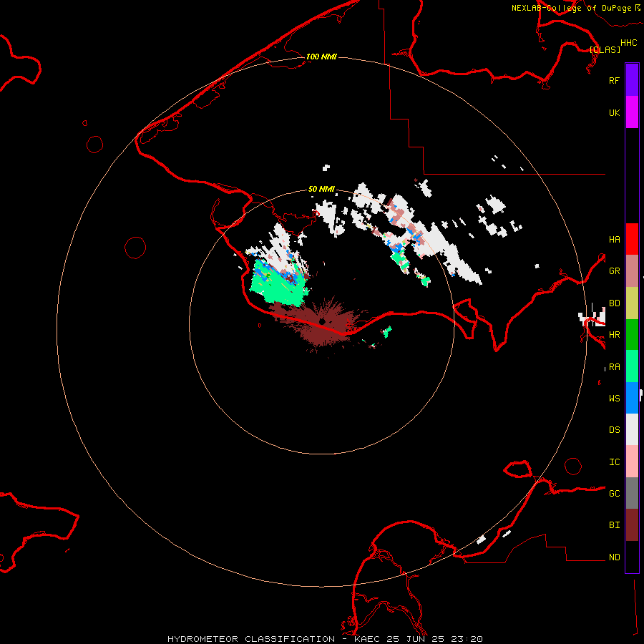Click the radar site center in brown clutter
The image size is (644, 644).
(x=323, y=321)
